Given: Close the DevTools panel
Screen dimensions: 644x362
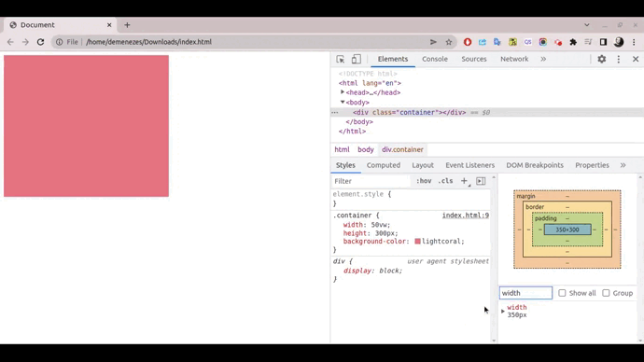Looking at the screenshot, I should 636,59.
